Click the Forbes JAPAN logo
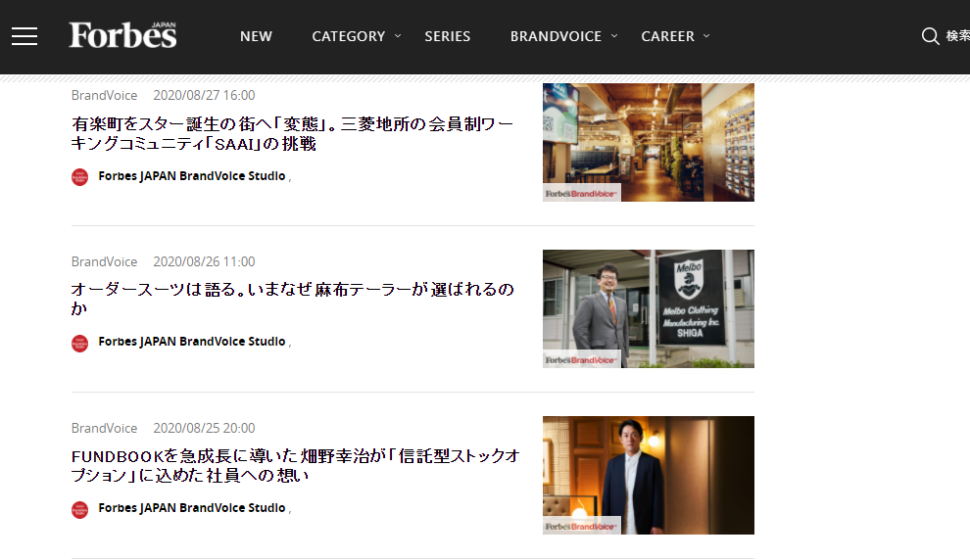 pyautogui.click(x=122, y=34)
